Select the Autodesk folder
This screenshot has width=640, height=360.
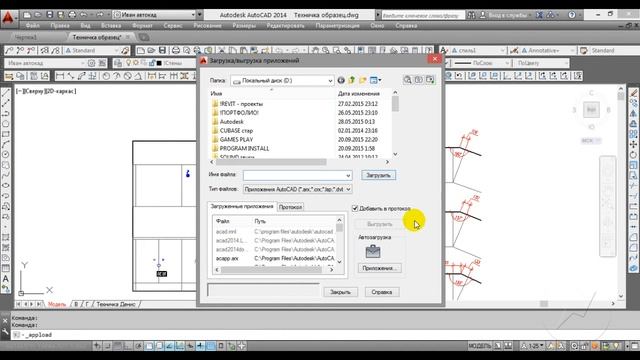click(x=231, y=122)
